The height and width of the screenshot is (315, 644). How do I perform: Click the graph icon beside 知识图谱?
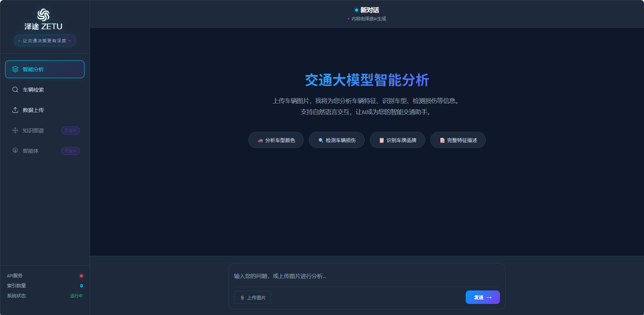click(x=15, y=130)
